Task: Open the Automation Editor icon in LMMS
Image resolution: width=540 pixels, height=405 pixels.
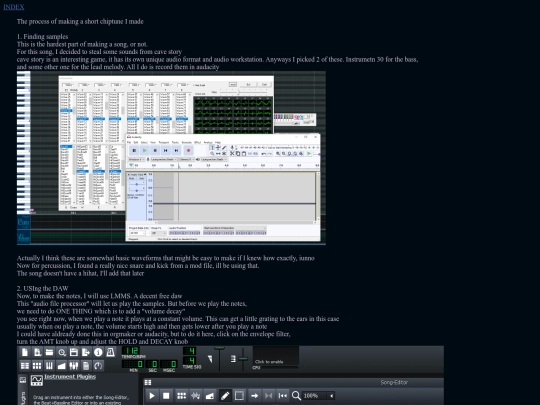Action: coord(62,365)
